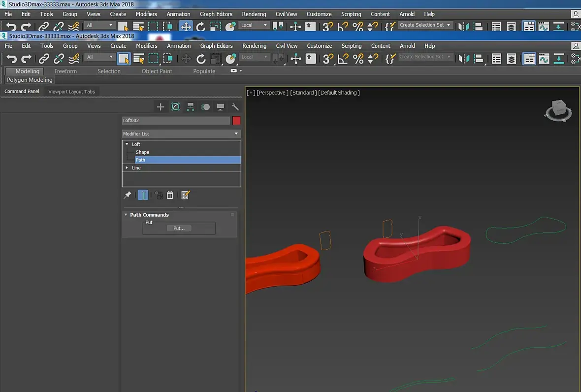
Task: Open the Utilities wrench panel icon
Action: [235, 107]
